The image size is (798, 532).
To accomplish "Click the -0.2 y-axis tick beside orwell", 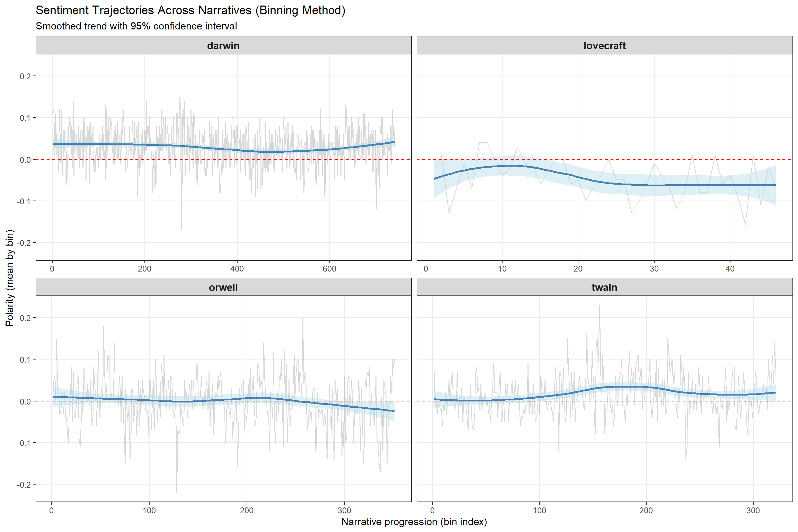I will coord(24,485).
